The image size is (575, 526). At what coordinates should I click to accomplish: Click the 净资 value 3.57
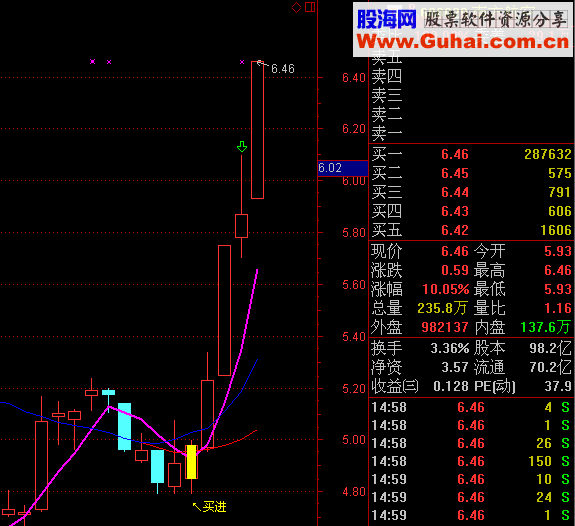455,368
